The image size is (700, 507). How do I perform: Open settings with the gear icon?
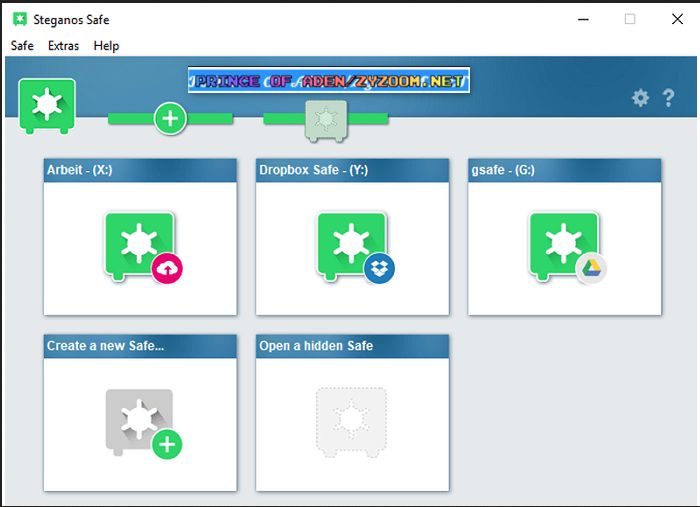pyautogui.click(x=640, y=97)
